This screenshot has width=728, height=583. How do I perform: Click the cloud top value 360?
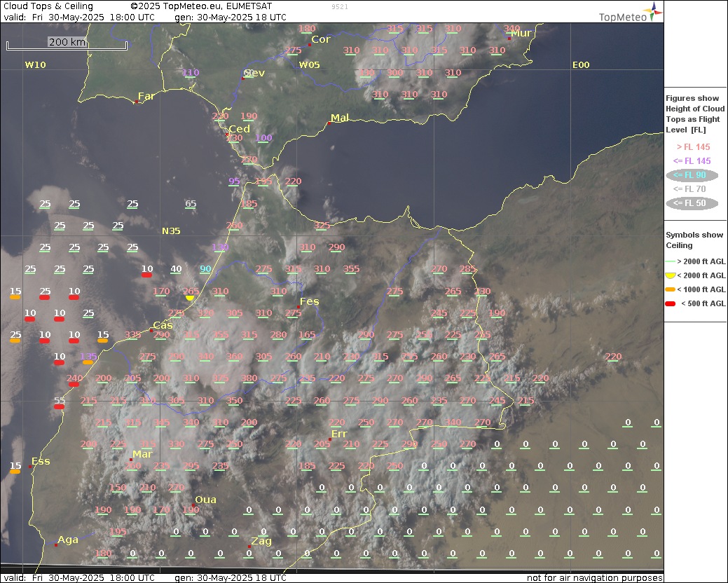pyautogui.click(x=234, y=357)
